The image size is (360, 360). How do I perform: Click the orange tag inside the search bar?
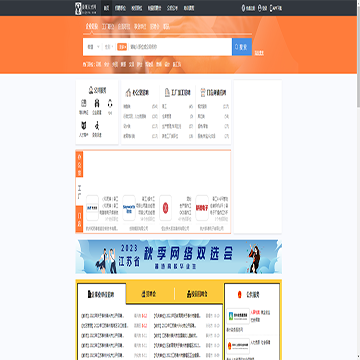(x=122, y=47)
